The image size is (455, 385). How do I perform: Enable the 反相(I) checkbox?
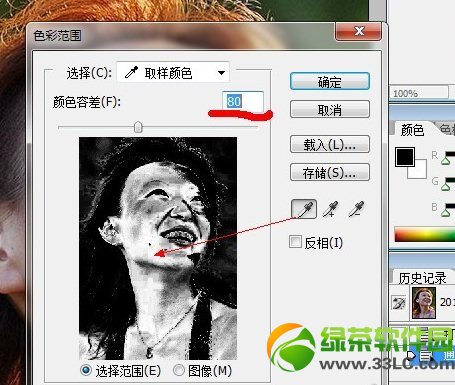295,242
